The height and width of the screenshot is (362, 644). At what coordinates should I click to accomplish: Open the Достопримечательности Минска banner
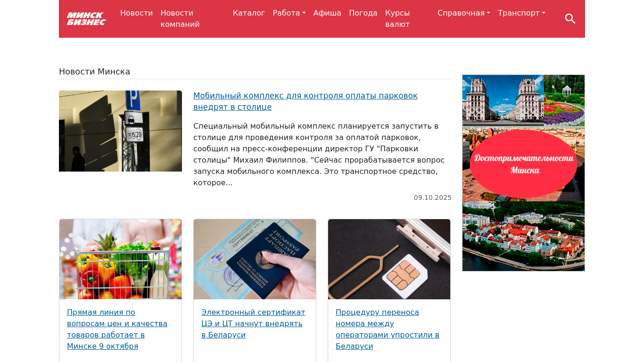pos(523,173)
